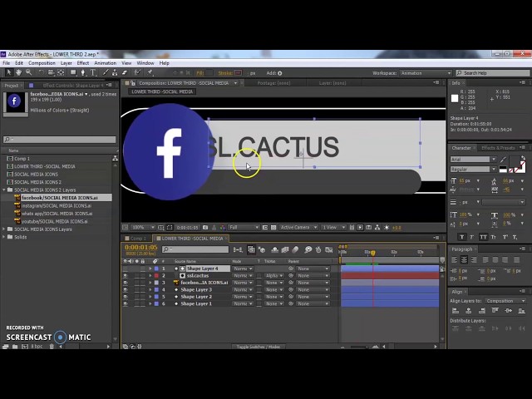Toggle visibility of facebook ICONS.ai layer

(x=126, y=283)
